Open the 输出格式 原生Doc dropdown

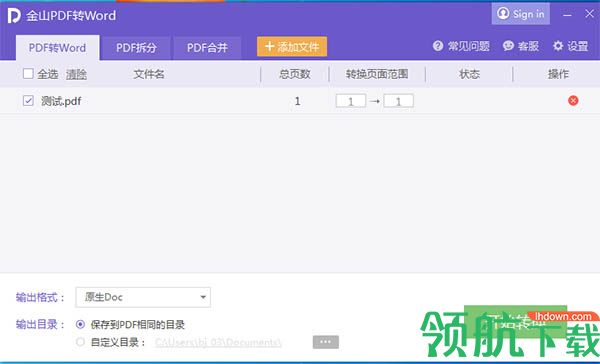pyautogui.click(x=143, y=297)
